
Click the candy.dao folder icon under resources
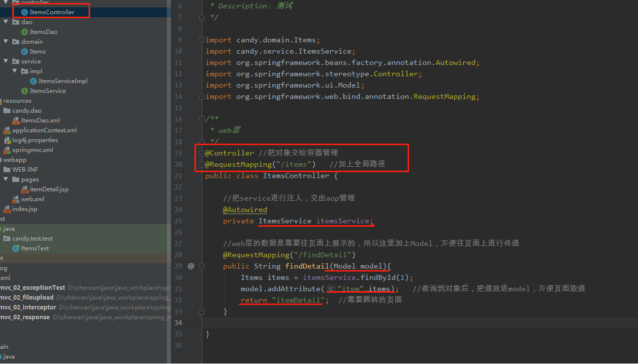point(7,111)
